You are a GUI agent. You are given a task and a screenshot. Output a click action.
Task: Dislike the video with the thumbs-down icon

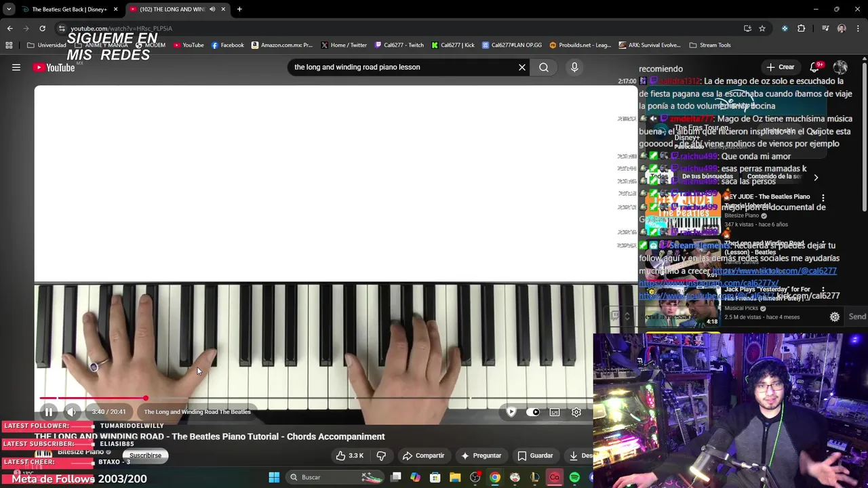click(381, 455)
